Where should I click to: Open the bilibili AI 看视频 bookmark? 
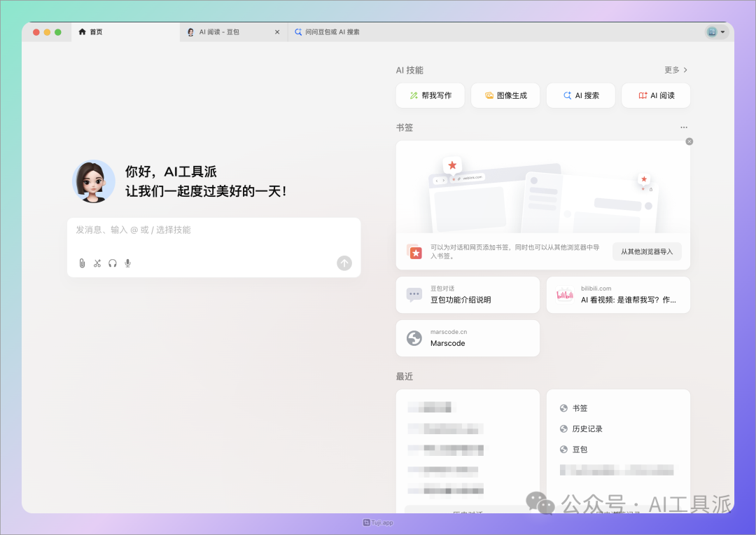point(618,295)
